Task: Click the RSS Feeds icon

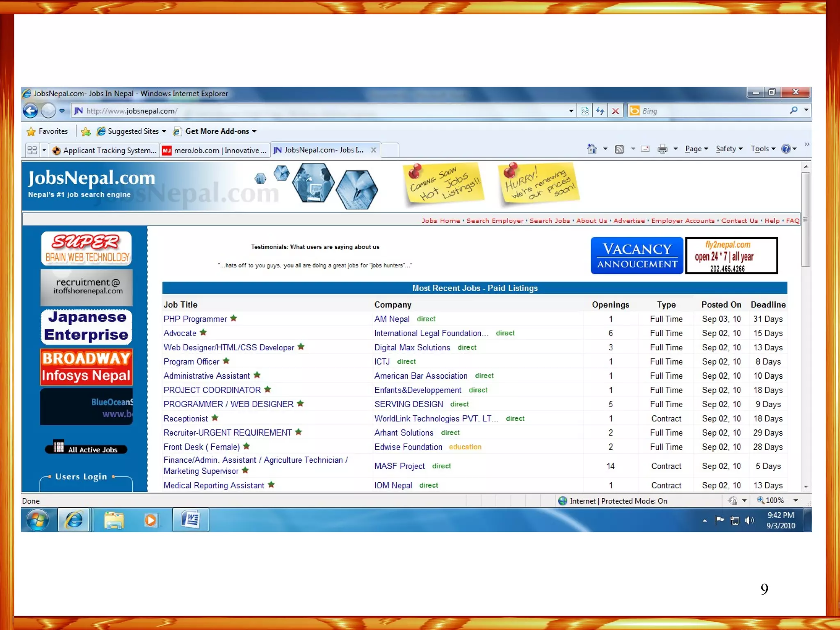Action: click(619, 149)
